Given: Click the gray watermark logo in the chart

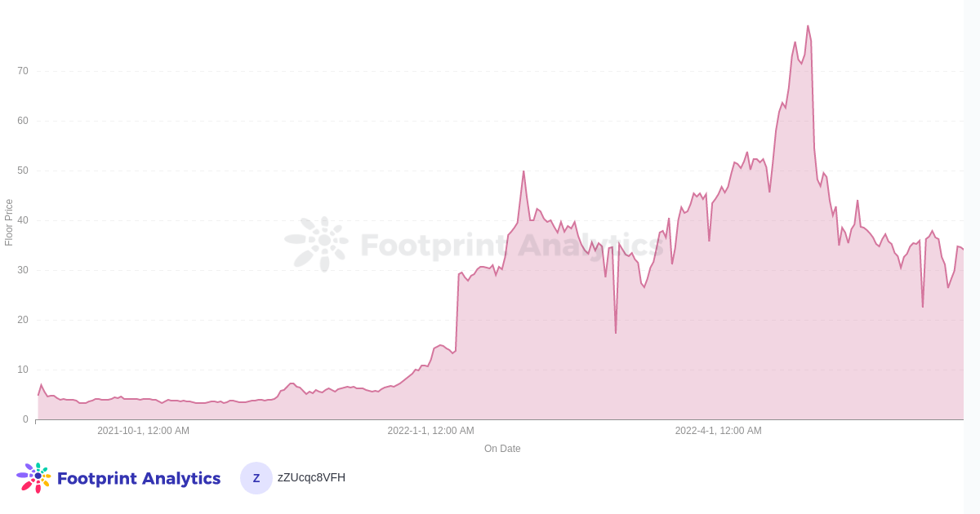Looking at the screenshot, I should [x=317, y=242].
